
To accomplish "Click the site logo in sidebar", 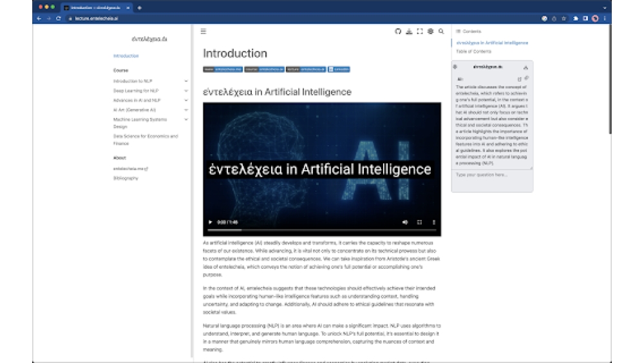I will [x=149, y=39].
